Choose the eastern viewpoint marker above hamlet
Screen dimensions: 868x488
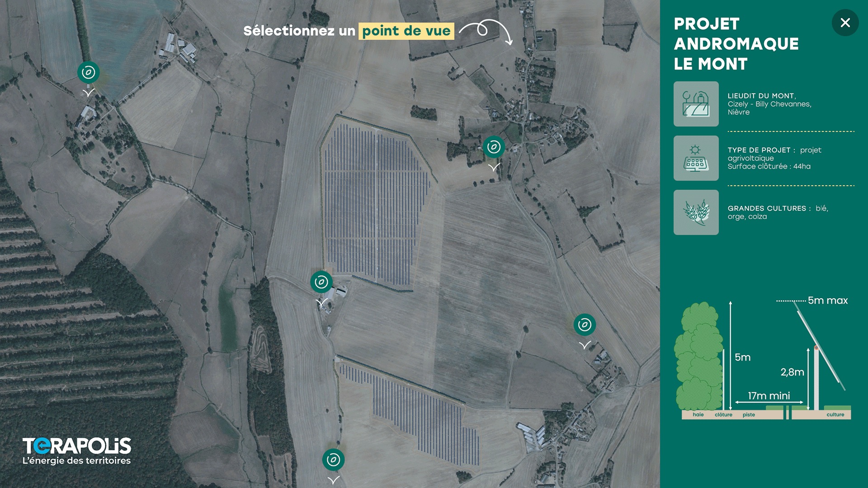[585, 324]
